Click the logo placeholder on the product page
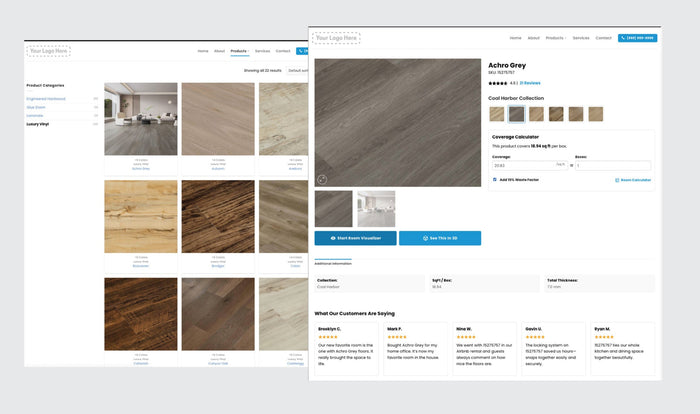Viewport: 700px width, 414px height. 336,38
